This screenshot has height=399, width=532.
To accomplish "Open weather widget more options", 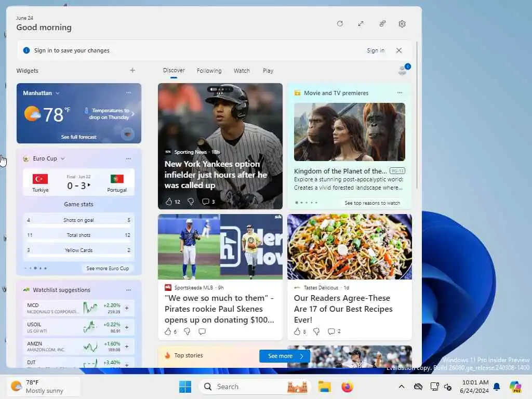I will [x=129, y=92].
